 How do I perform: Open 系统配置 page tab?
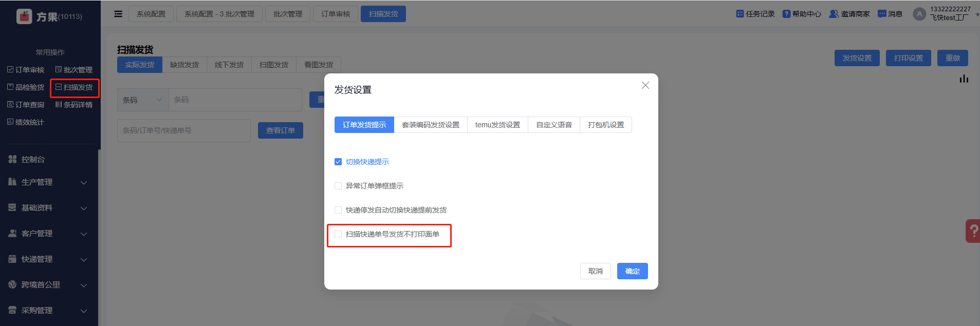point(151,14)
